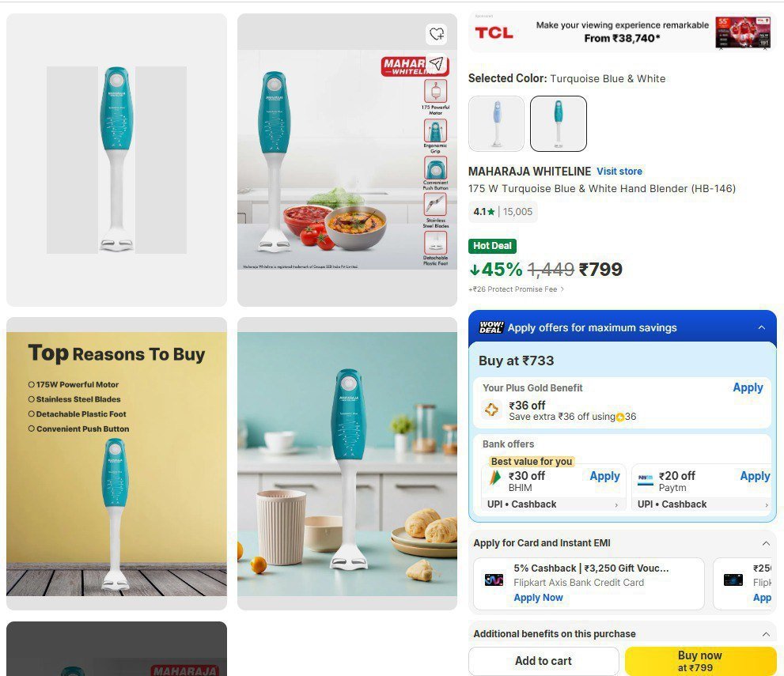Click the Flipkart Axis Bank card icon
The height and width of the screenshot is (676, 784).
click(494, 580)
